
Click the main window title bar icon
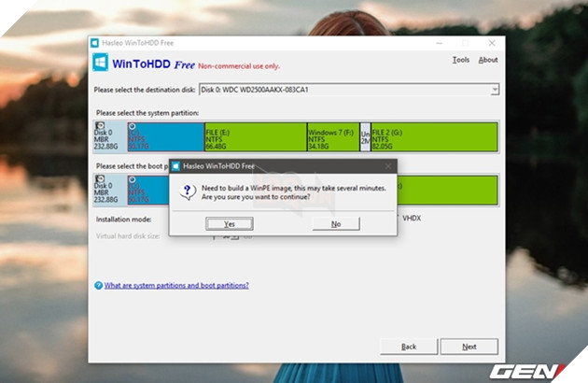[x=95, y=43]
